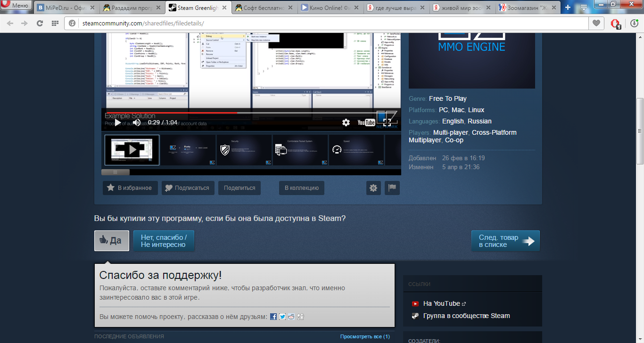Open the Security slide thumbnail

tap(244, 150)
